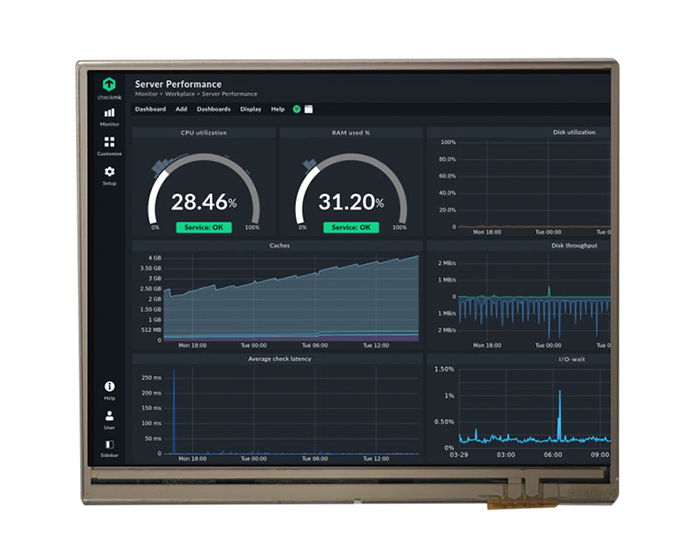Open the Dashboard dropdown menu
Image resolution: width=700 pixels, height=556 pixels.
point(150,109)
